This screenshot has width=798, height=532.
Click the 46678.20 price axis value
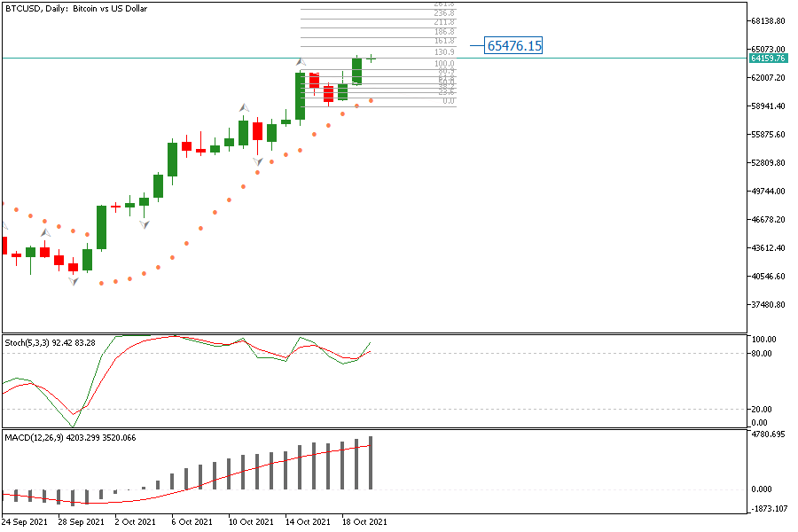coord(768,220)
